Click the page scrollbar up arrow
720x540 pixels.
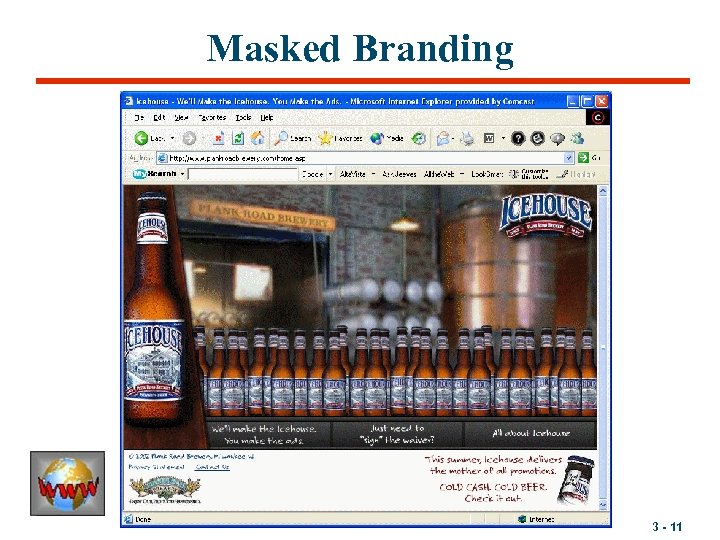pos(603,191)
